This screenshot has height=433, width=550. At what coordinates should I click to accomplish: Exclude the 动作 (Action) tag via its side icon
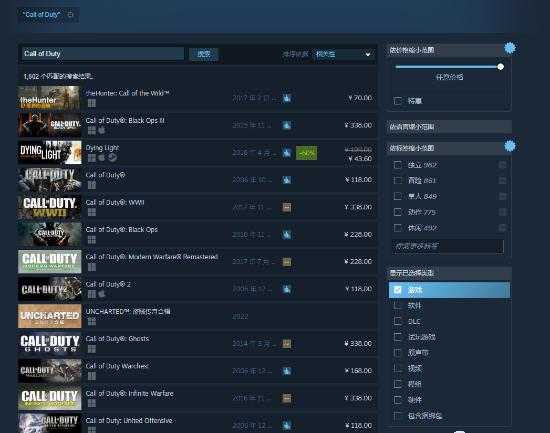tap(503, 212)
